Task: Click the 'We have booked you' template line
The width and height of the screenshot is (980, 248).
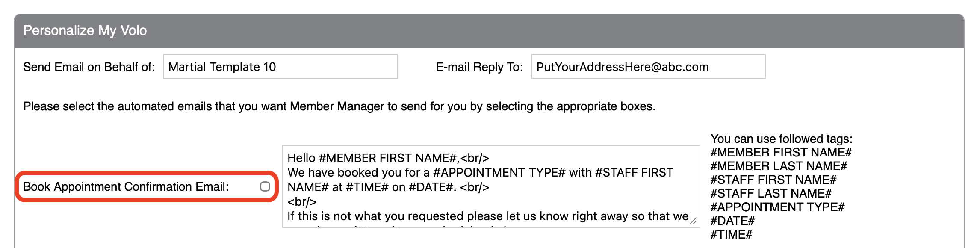Action: pos(480,173)
